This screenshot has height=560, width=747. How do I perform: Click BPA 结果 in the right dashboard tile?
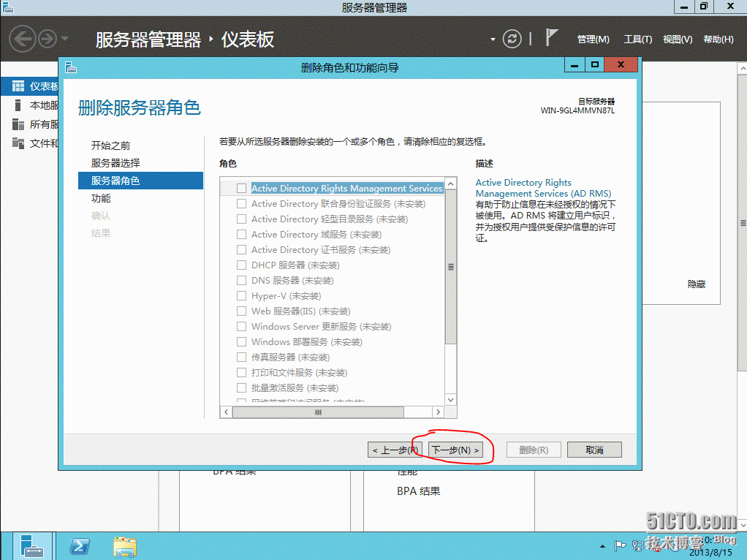419,491
